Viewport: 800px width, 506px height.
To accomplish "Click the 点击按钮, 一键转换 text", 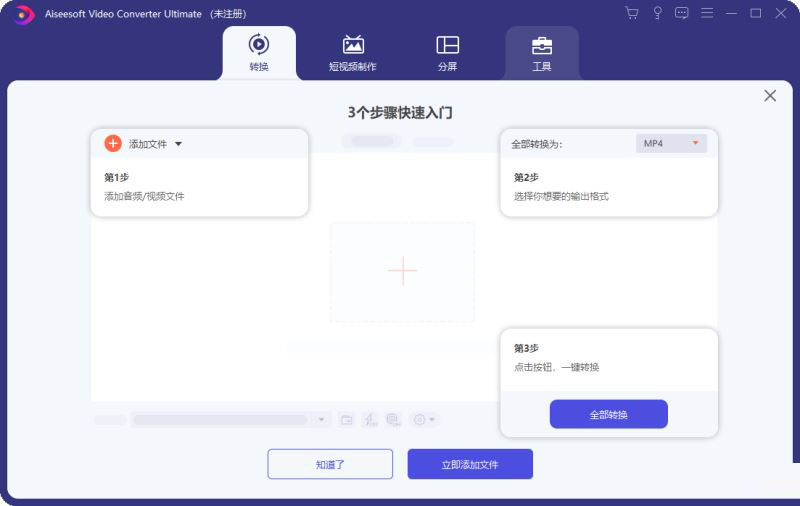I will tap(556, 367).
